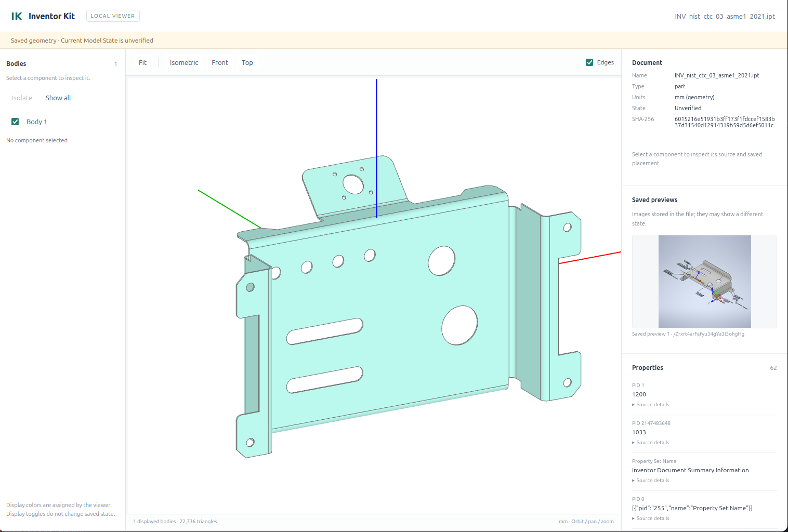Image resolution: width=788 pixels, height=532 pixels.
Task: Fit the model to the viewport
Action: point(142,62)
